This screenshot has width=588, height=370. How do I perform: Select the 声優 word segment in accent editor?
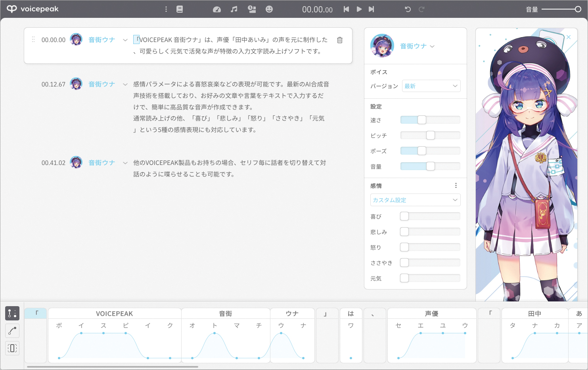[432, 313]
